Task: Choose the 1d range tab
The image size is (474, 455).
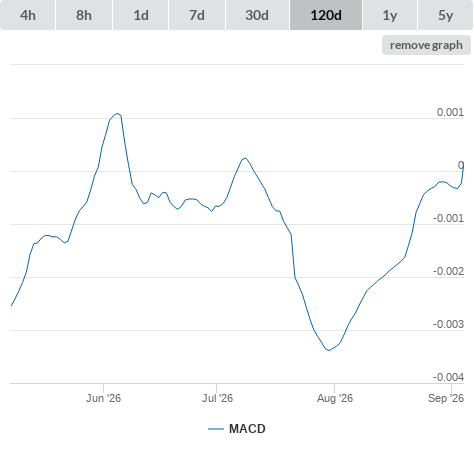Action: point(141,15)
